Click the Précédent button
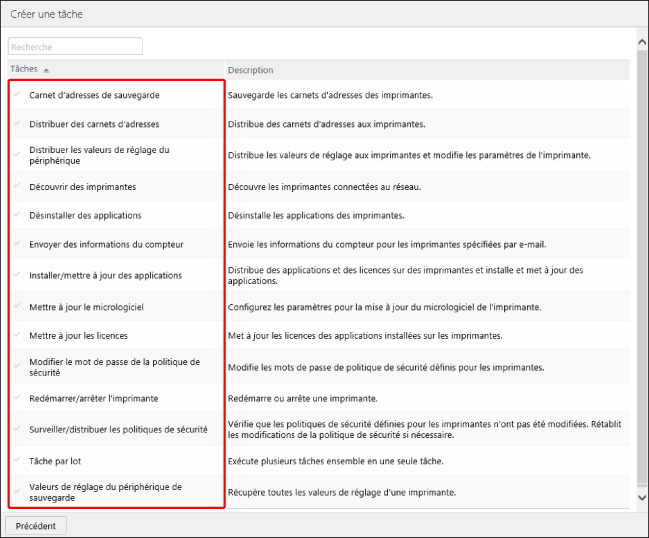This screenshot has width=649, height=538. [x=37, y=525]
